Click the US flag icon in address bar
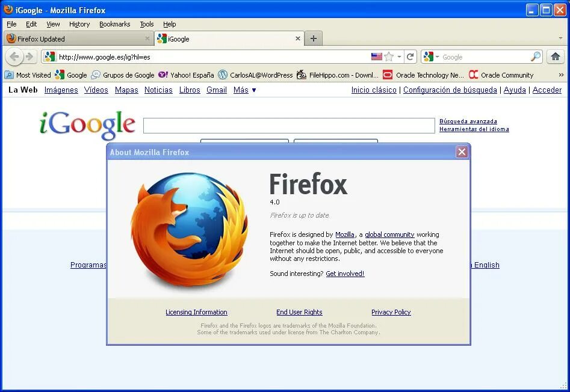Viewport: 570px width, 392px height. pos(376,57)
